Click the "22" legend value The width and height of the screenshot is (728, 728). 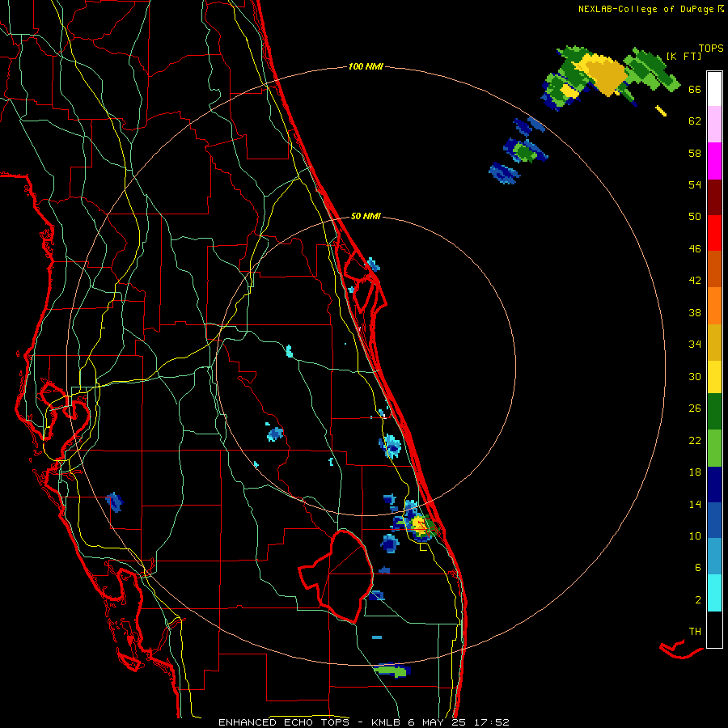(695, 441)
